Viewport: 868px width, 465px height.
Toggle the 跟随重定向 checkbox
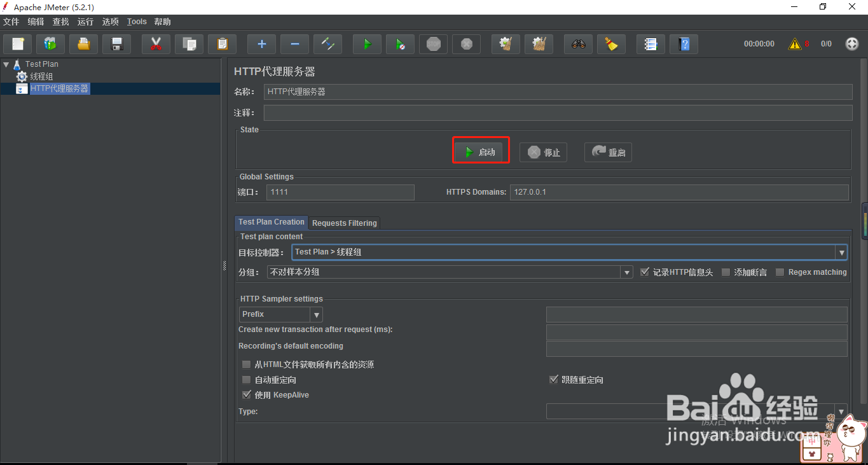pyautogui.click(x=553, y=380)
